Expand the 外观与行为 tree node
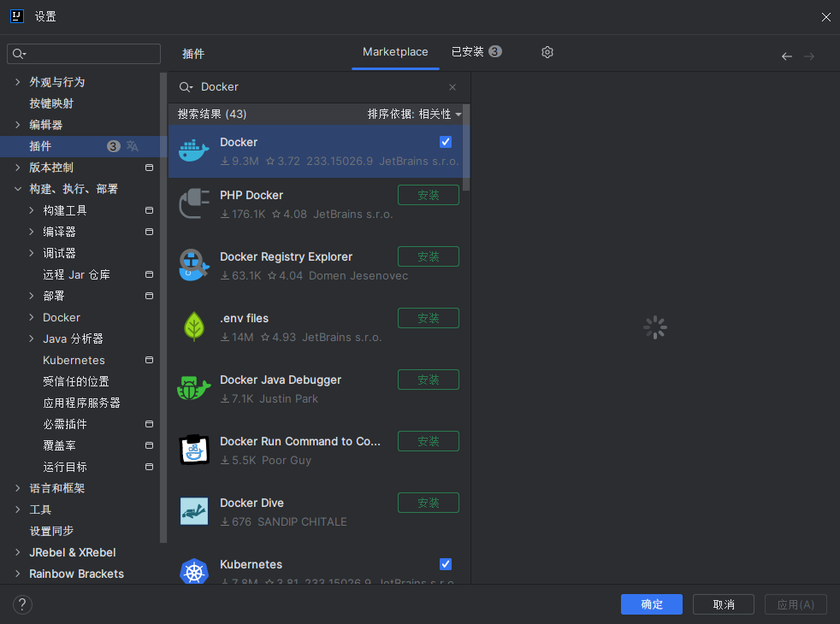 point(18,82)
